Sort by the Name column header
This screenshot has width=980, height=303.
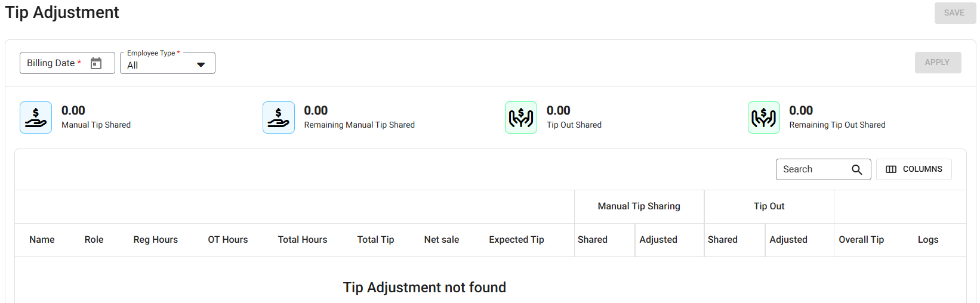pyautogui.click(x=42, y=240)
